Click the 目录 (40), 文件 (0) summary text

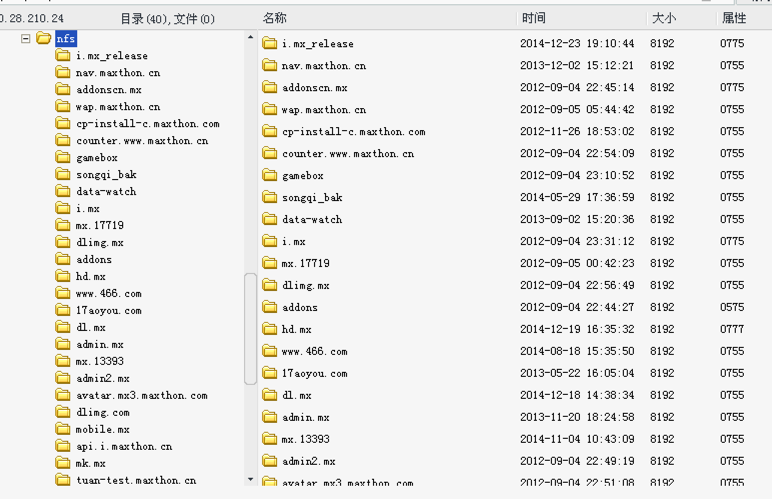(x=167, y=19)
